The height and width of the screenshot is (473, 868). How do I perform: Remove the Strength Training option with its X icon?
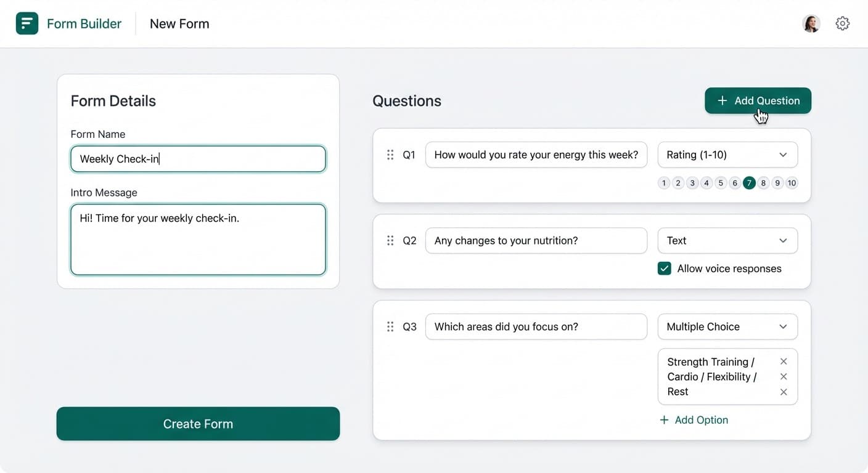(x=784, y=362)
